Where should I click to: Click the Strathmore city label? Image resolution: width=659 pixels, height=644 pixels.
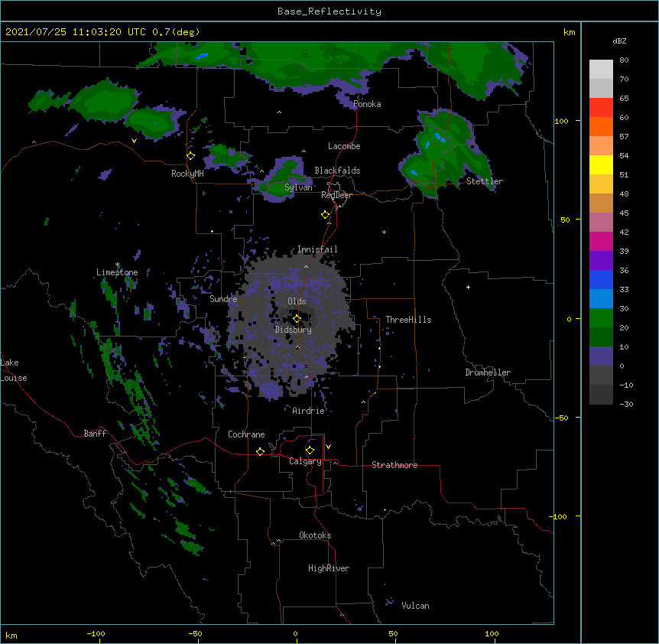click(394, 465)
